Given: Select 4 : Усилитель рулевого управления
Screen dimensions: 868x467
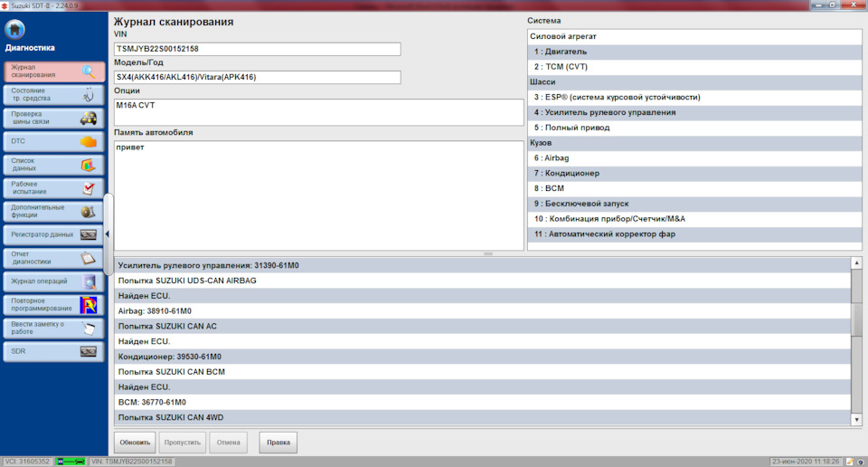Looking at the screenshot, I should pyautogui.click(x=694, y=112).
